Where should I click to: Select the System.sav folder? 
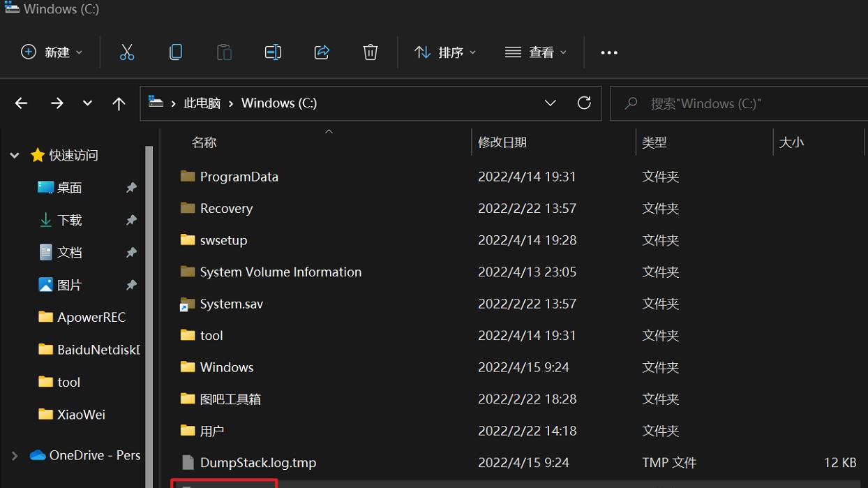pos(232,304)
